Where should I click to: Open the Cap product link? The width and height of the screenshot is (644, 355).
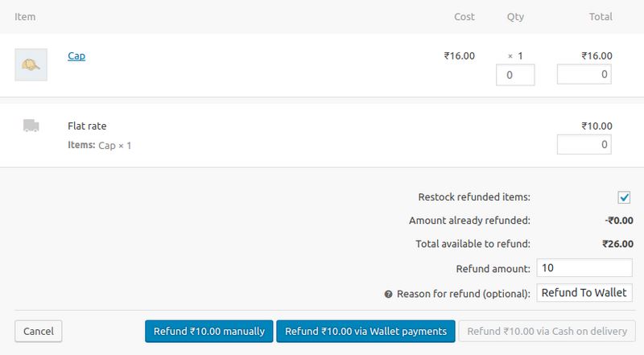point(76,56)
